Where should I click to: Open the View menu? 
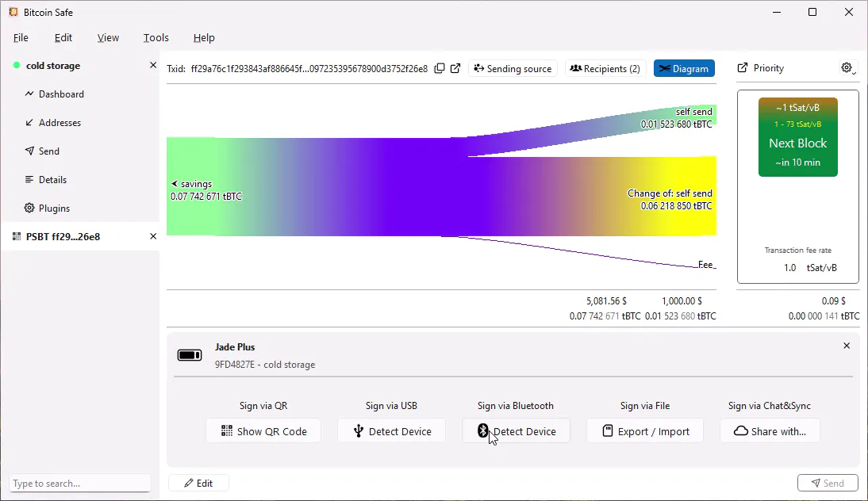[x=108, y=37]
